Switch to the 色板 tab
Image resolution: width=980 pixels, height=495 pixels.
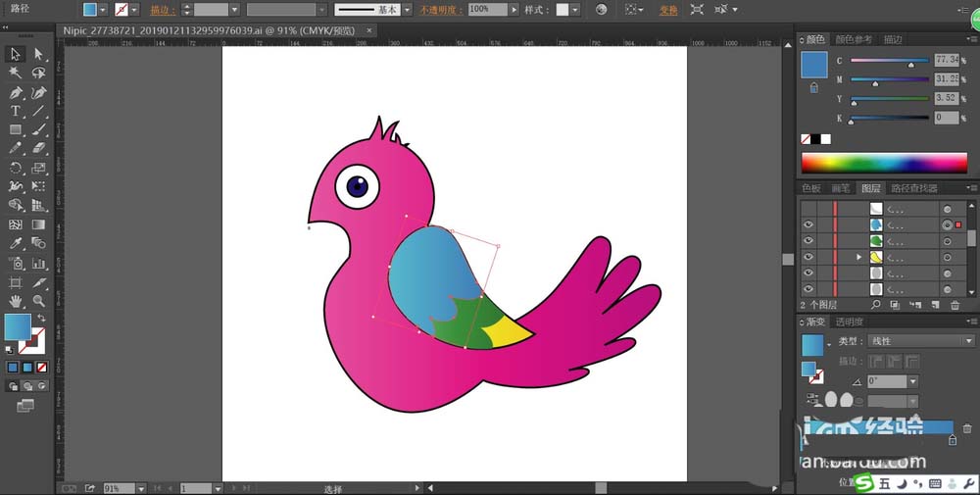(811, 188)
